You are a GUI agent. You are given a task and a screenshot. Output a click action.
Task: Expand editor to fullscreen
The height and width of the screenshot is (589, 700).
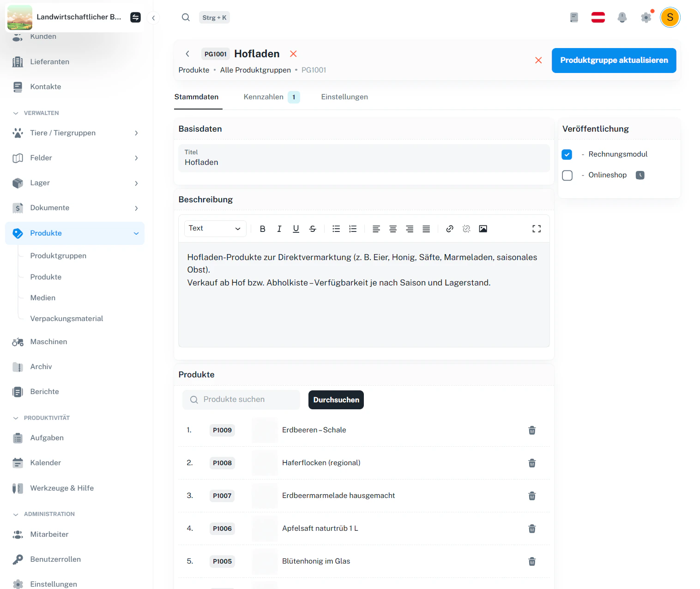[537, 229]
